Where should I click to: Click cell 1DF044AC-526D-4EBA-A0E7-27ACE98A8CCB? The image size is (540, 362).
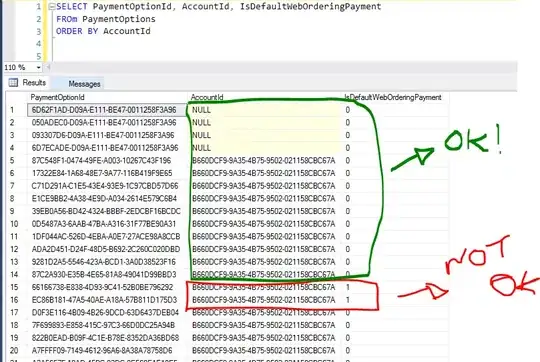[107, 237]
